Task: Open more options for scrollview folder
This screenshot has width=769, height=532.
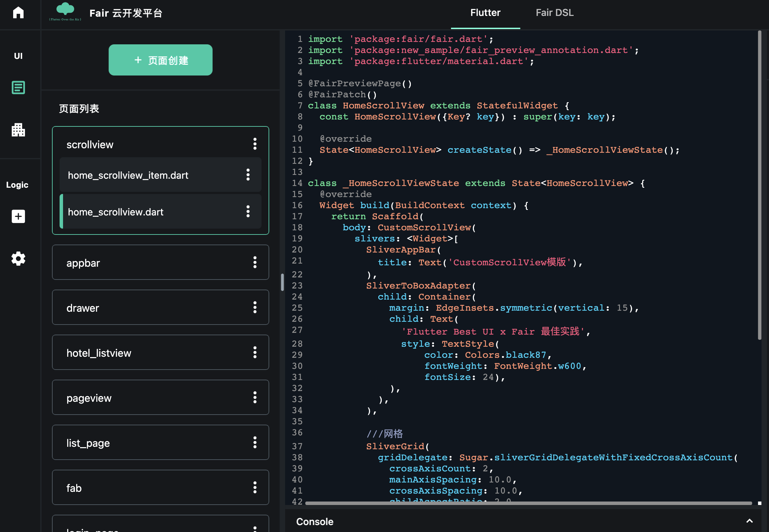Action: click(255, 144)
